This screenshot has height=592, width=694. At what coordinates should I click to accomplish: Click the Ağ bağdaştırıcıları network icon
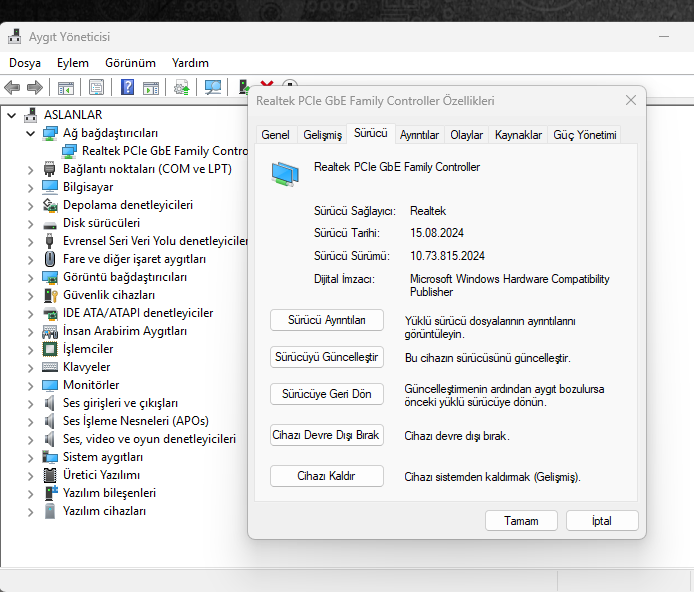click(50, 133)
